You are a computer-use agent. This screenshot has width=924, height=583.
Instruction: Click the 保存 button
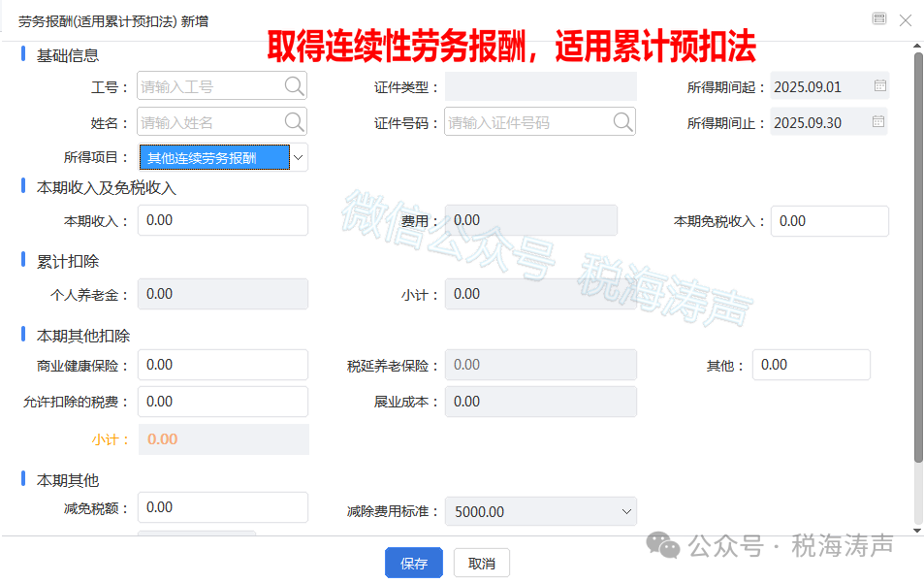point(414,564)
